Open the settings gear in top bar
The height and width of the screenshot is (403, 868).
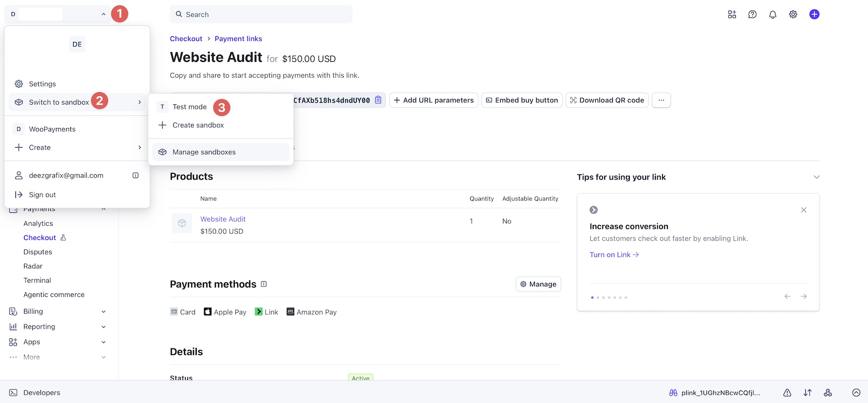[x=793, y=14]
